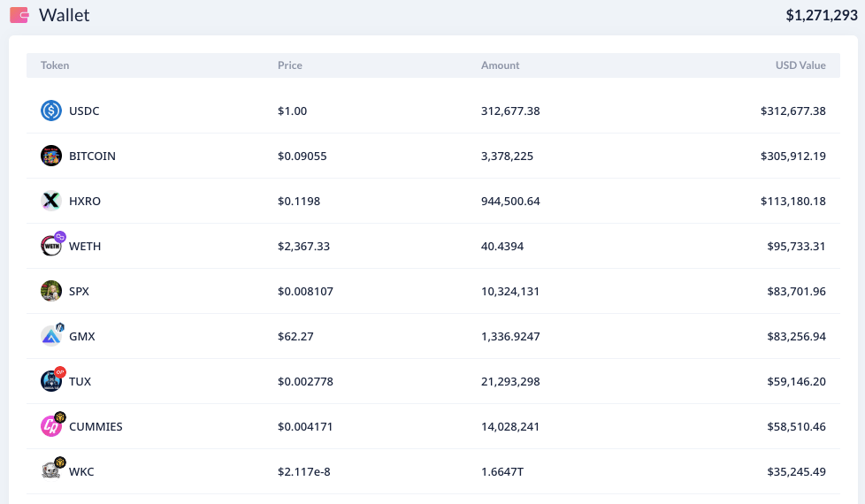
Task: Select the GMX token name
Action: tap(81, 336)
